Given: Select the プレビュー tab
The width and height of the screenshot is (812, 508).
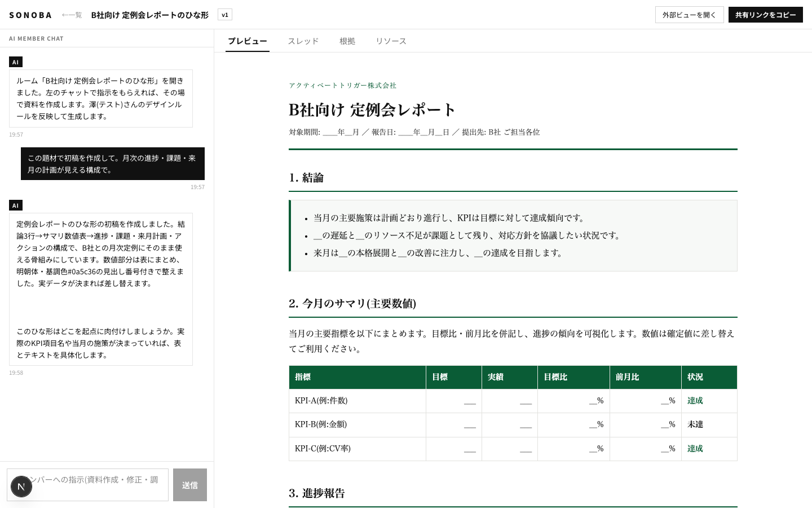Looking at the screenshot, I should pos(248,41).
